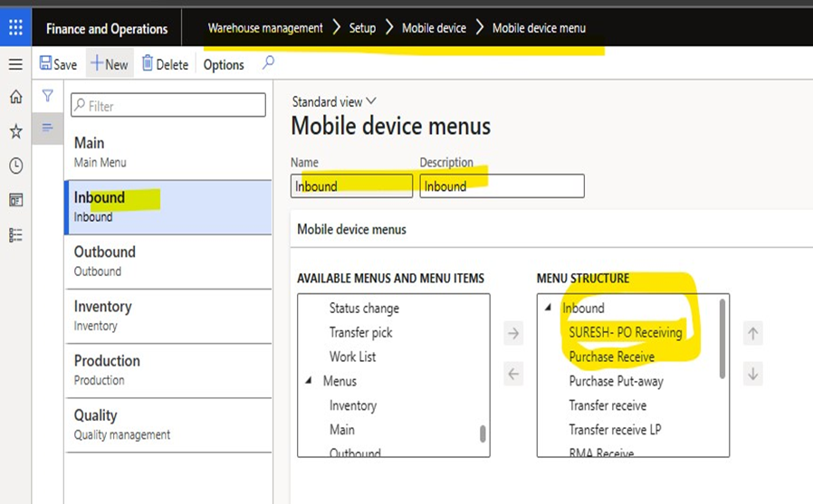Viewport: 813px width, 504px height.
Task: Open Favorites star icon in sidebar
Action: pos(15,131)
